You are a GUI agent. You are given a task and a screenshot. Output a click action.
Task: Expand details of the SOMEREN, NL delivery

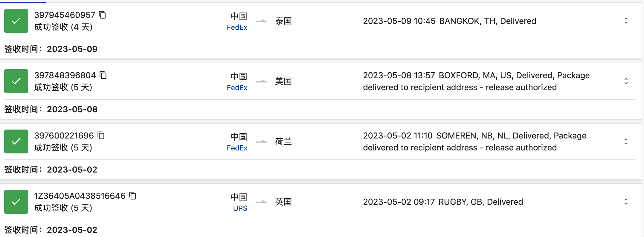point(626,141)
